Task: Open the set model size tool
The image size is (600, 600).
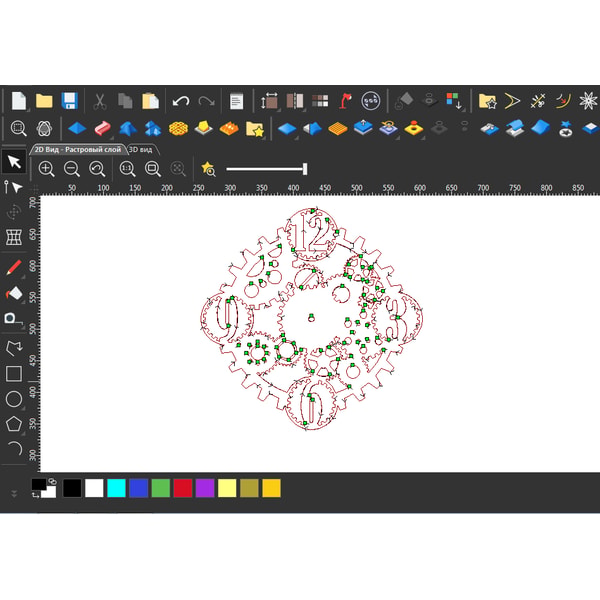Action: pos(269,101)
